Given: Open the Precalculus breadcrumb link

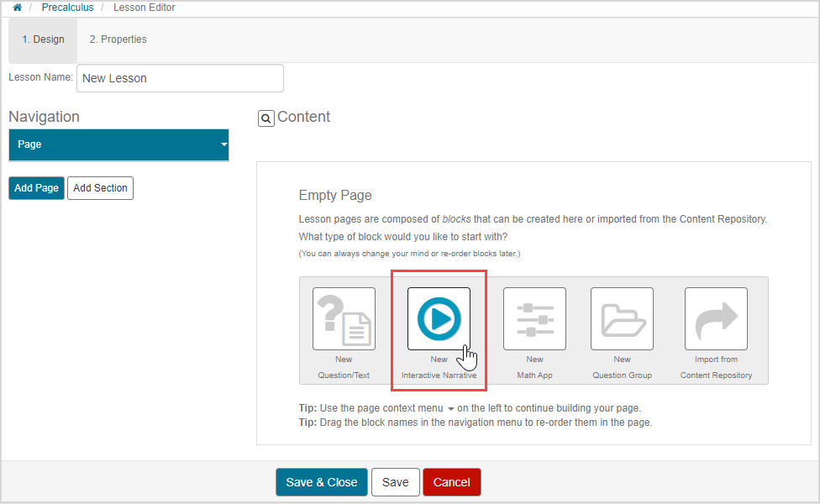Looking at the screenshot, I should point(67,8).
